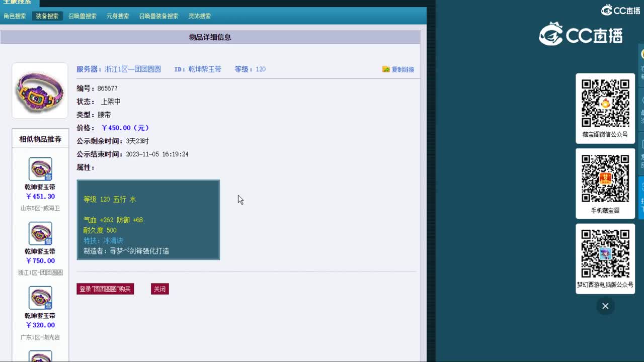Click the 浙江1区-团团圆圆 label in similar items
Screen dimensions: 644x362
(x=40, y=273)
